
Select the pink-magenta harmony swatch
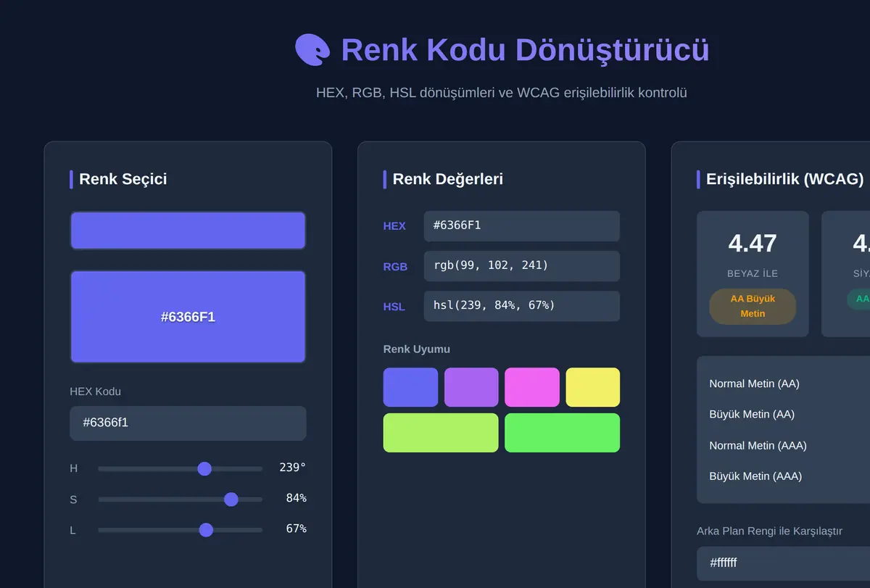pos(532,387)
